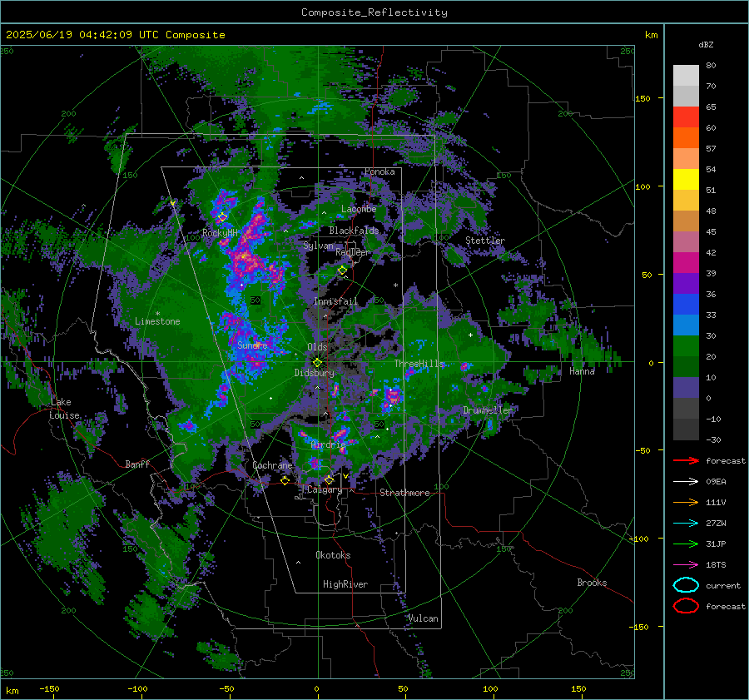Click the Sundre map label
749x700 pixels.
[252, 345]
